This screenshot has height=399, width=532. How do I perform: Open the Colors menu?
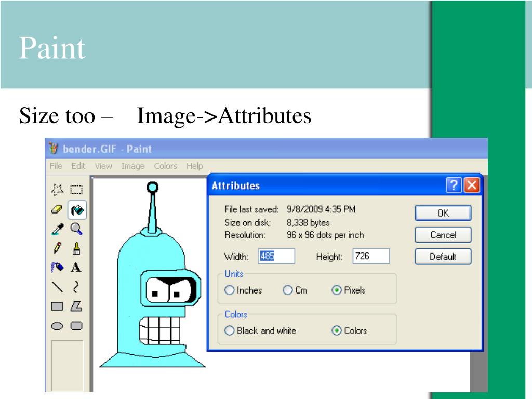(x=166, y=166)
